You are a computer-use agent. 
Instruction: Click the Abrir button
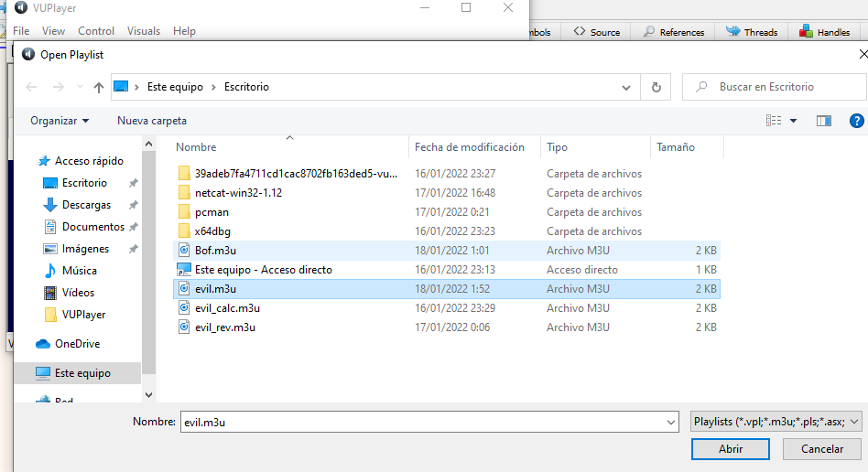[x=731, y=449]
